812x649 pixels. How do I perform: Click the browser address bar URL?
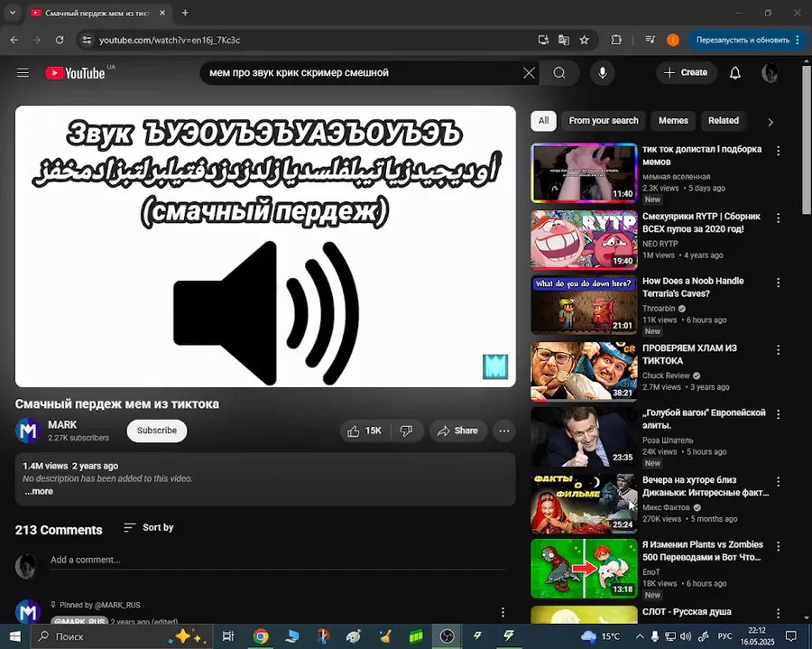tap(170, 40)
